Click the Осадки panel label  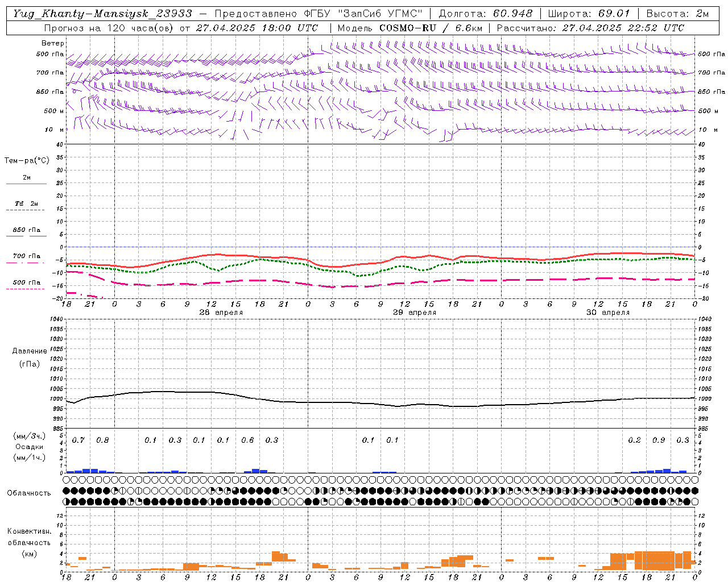coord(30,447)
